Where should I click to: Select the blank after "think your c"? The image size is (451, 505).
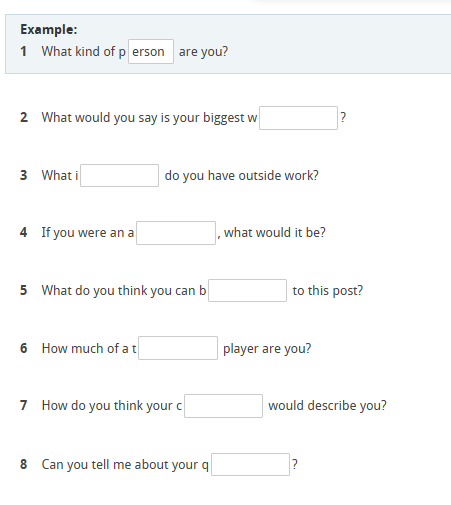pyautogui.click(x=223, y=406)
